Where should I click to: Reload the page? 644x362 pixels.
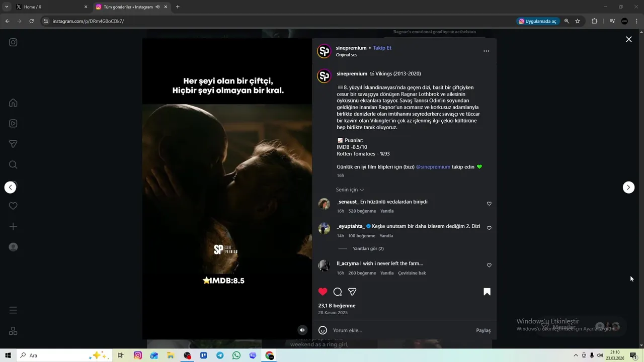(x=31, y=21)
